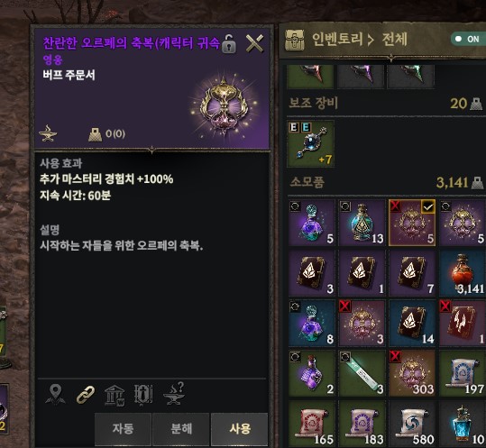Click the 자동 (Auto) button
Image resolution: width=486 pixels, height=448 pixels.
pos(123,429)
